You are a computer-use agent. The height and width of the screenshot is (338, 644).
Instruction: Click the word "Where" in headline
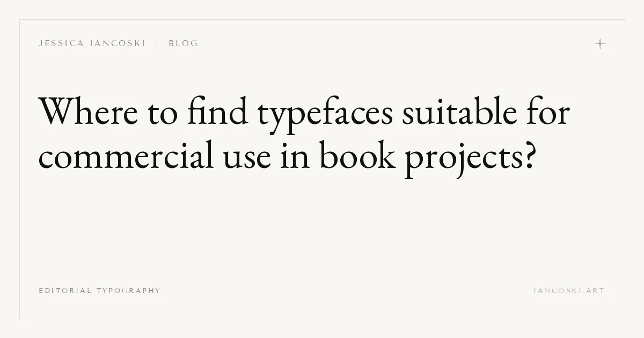[88, 113]
